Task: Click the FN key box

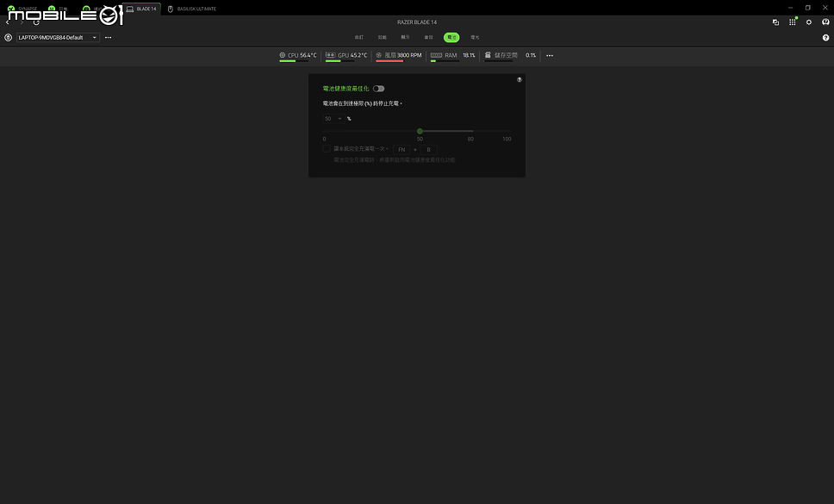Action: click(401, 149)
